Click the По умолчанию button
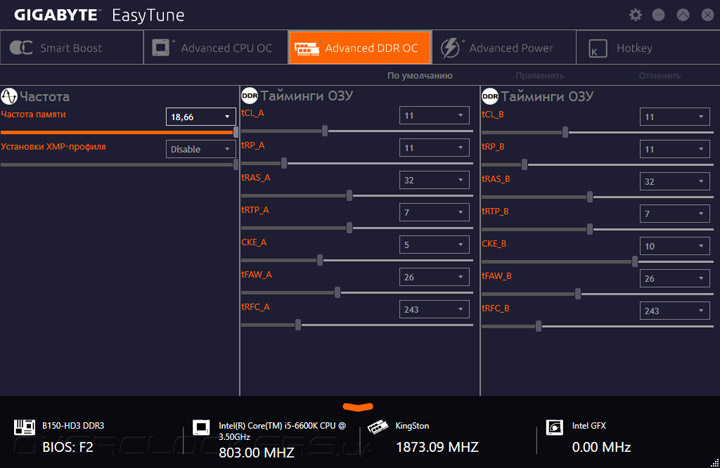Viewport: 720px width, 468px height. click(x=420, y=76)
